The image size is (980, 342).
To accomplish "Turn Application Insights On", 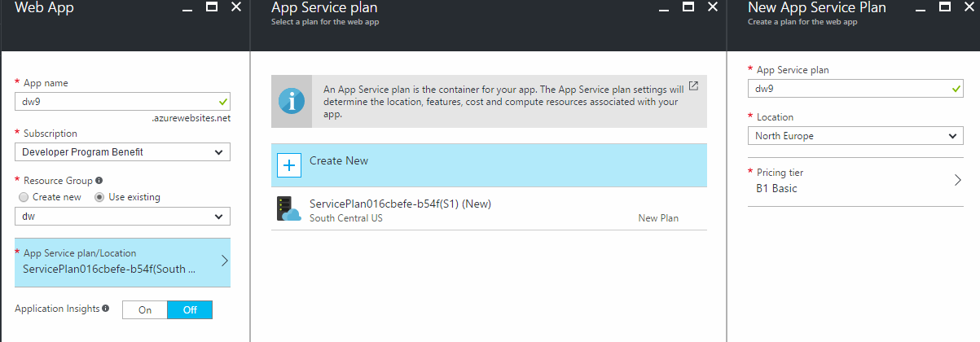I will tap(145, 309).
